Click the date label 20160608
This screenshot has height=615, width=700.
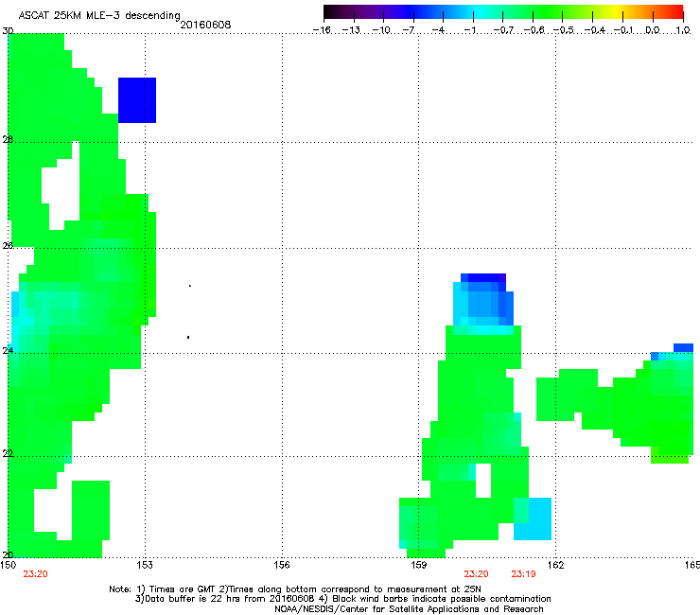(205, 25)
